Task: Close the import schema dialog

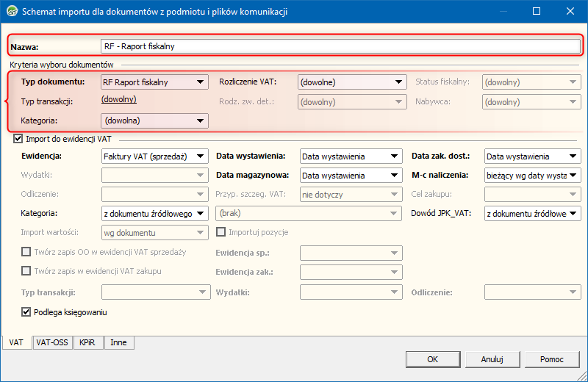Action: [x=570, y=12]
